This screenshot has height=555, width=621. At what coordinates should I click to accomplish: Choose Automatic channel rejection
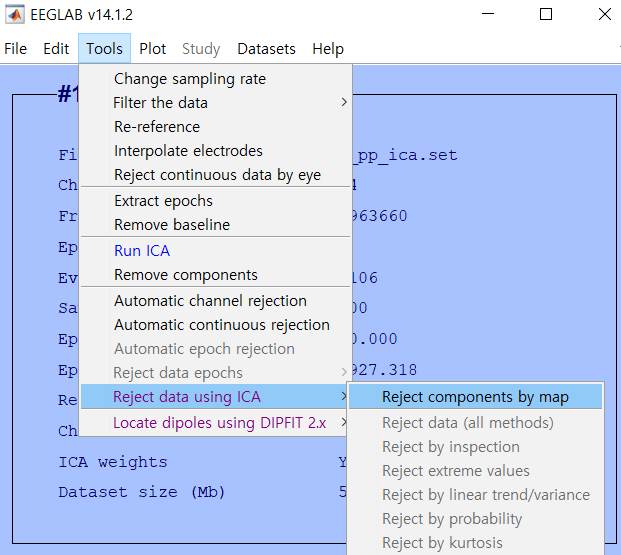[x=216, y=301]
